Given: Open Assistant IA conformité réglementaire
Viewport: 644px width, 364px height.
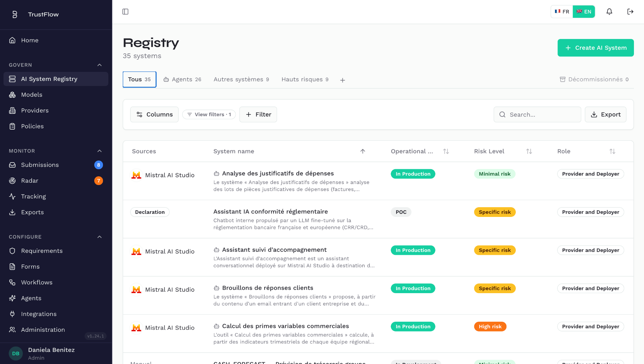Looking at the screenshot, I should coord(271,212).
